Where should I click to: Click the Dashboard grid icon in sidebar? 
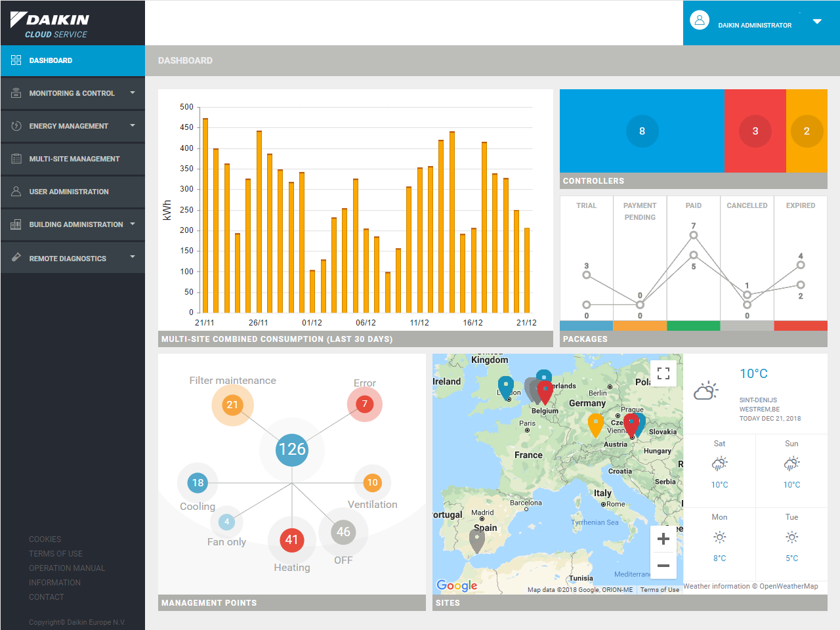(16, 60)
